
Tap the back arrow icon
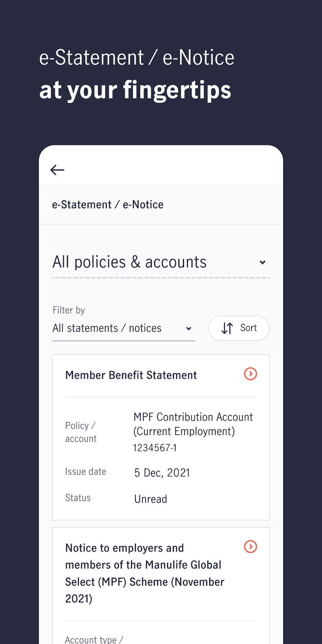tap(57, 170)
